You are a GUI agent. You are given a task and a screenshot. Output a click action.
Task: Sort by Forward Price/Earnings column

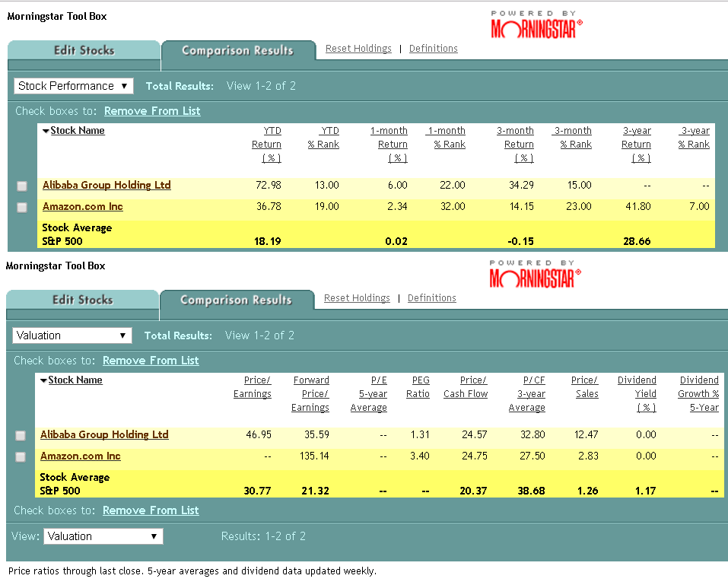(310, 394)
